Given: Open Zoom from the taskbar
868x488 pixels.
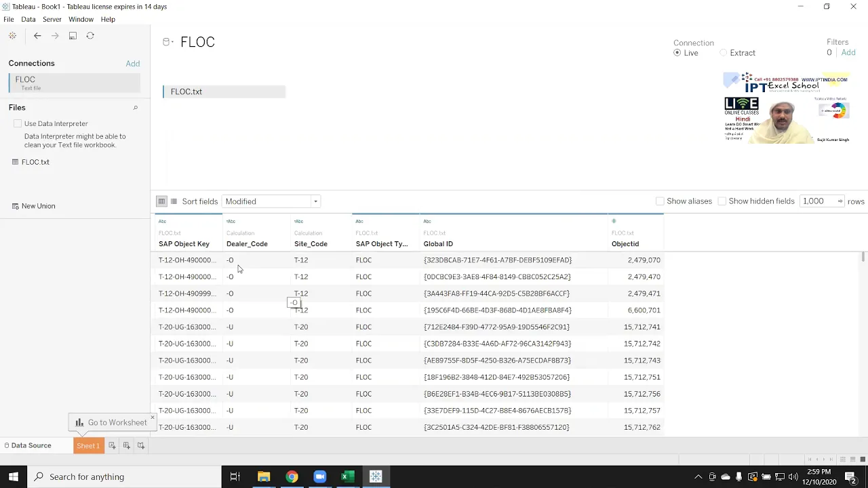Looking at the screenshot, I should pos(319,476).
